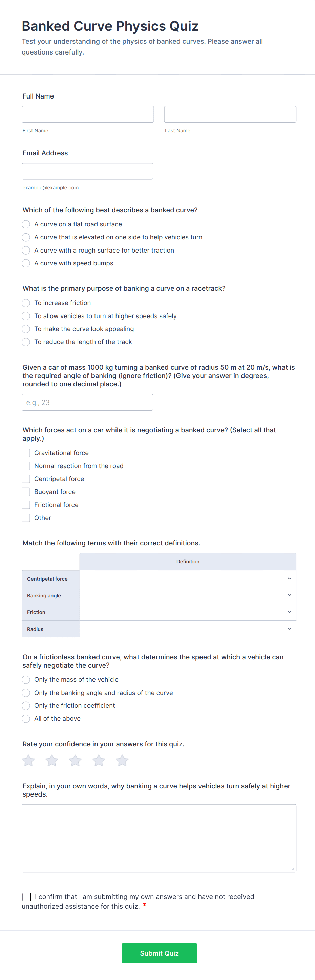The height and width of the screenshot is (980, 315).
Task: Focus the Email Address field
Action: (x=87, y=171)
